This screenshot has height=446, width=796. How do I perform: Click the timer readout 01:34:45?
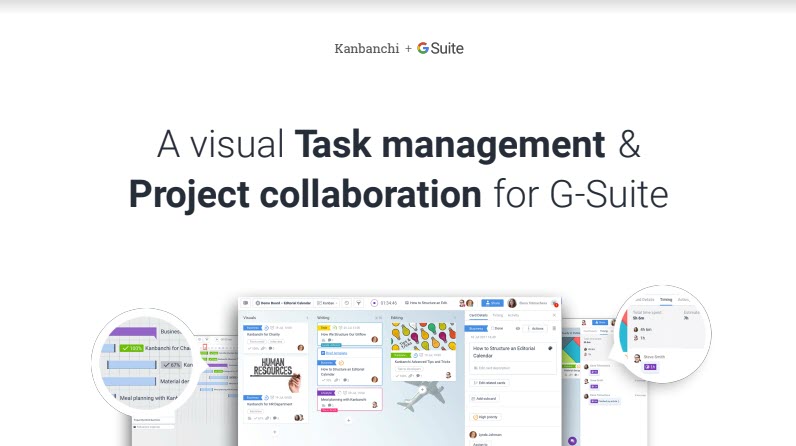[x=388, y=303]
